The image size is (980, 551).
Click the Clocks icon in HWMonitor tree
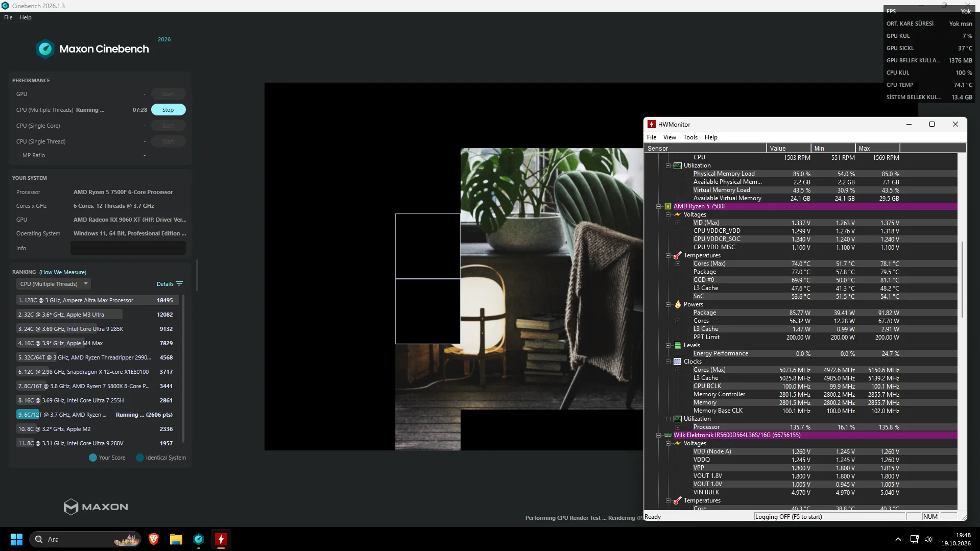pos(677,362)
